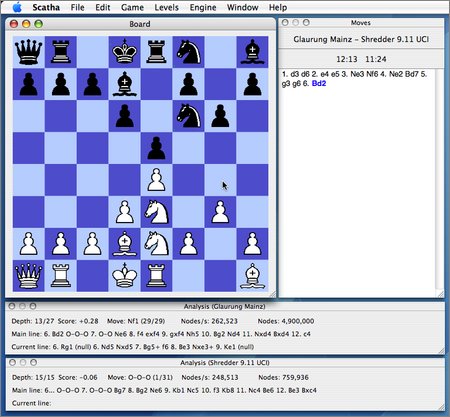Select the white queen in the bottom-left corner

pos(29,276)
